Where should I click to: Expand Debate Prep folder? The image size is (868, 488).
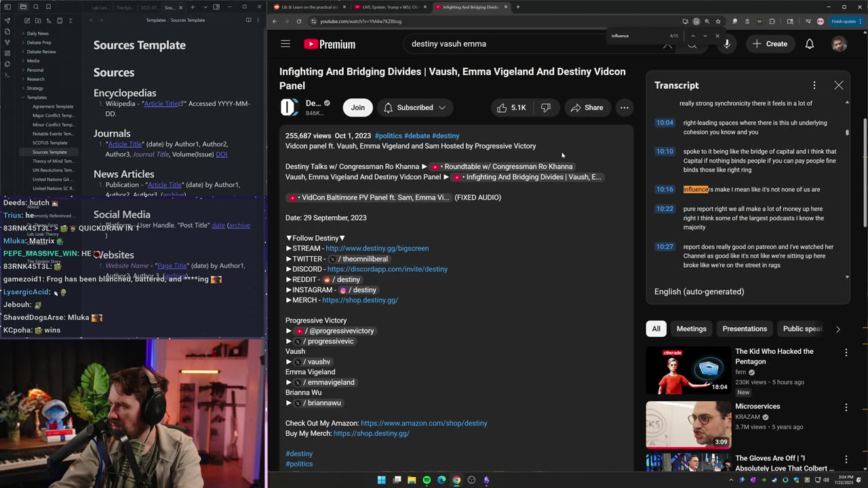[39, 43]
